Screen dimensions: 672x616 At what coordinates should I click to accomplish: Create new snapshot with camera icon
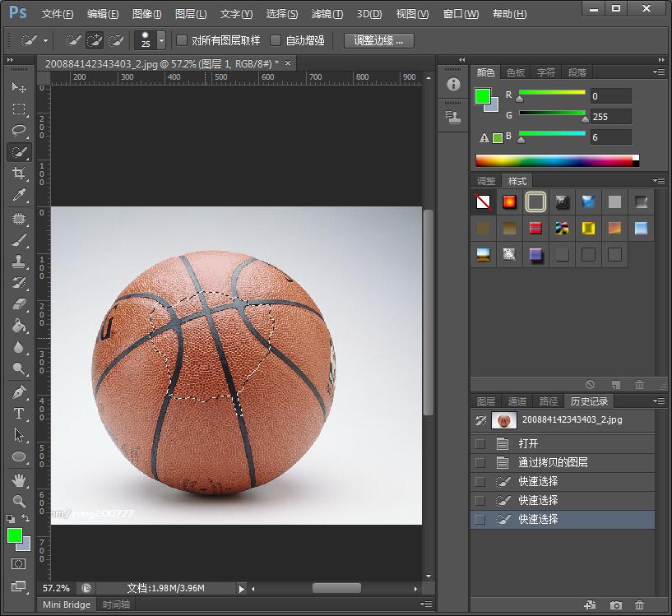tap(615, 604)
